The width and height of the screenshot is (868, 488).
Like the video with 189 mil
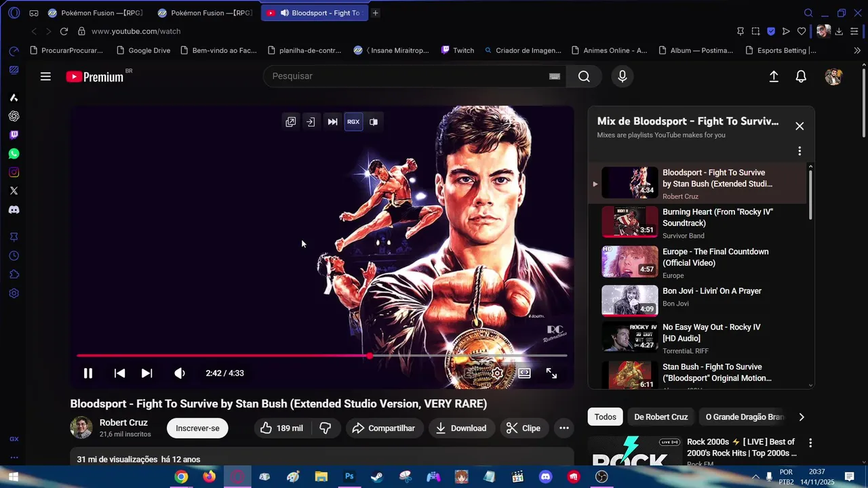(x=282, y=428)
